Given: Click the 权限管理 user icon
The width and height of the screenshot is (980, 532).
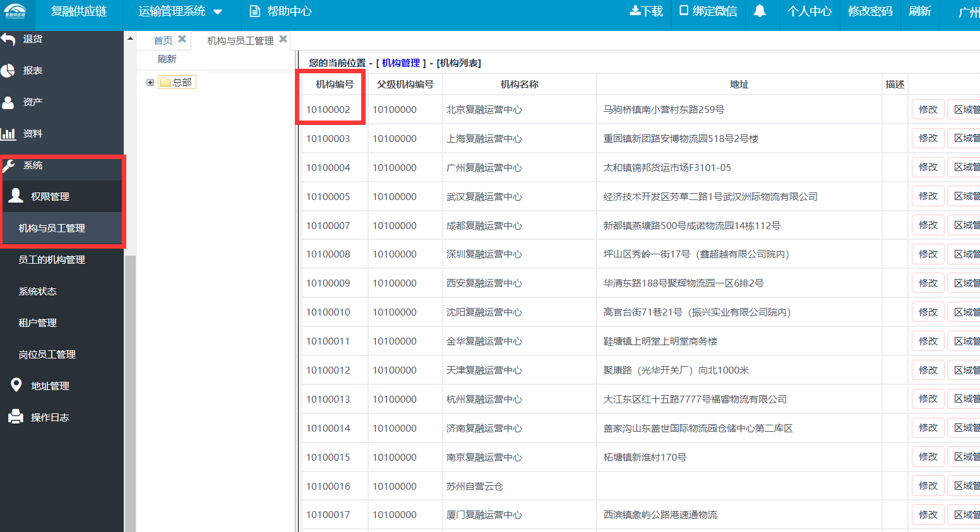Looking at the screenshot, I should (16, 196).
